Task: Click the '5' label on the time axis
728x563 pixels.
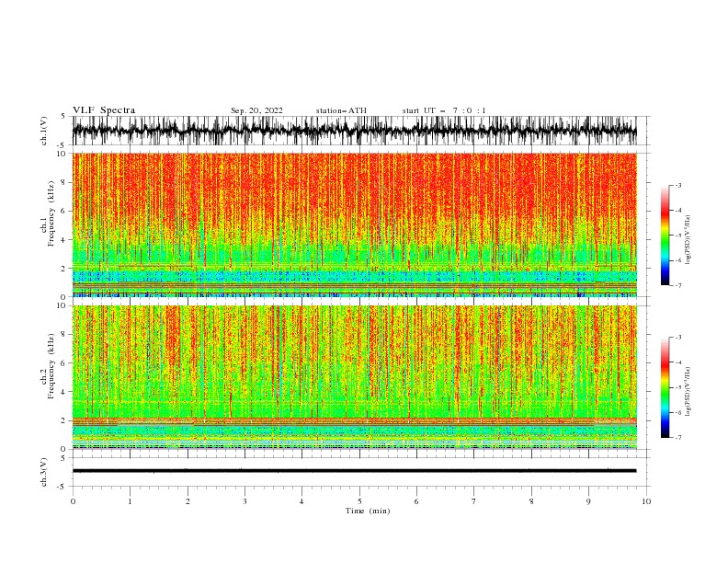Action: pos(359,501)
